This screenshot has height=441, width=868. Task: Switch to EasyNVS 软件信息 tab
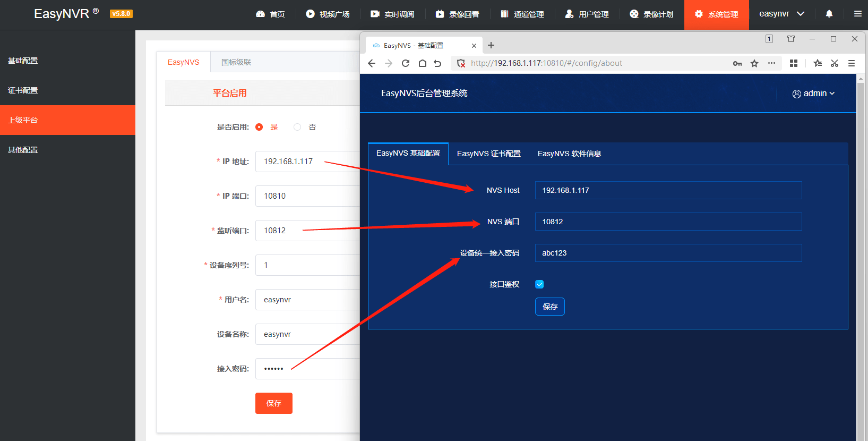[570, 154]
